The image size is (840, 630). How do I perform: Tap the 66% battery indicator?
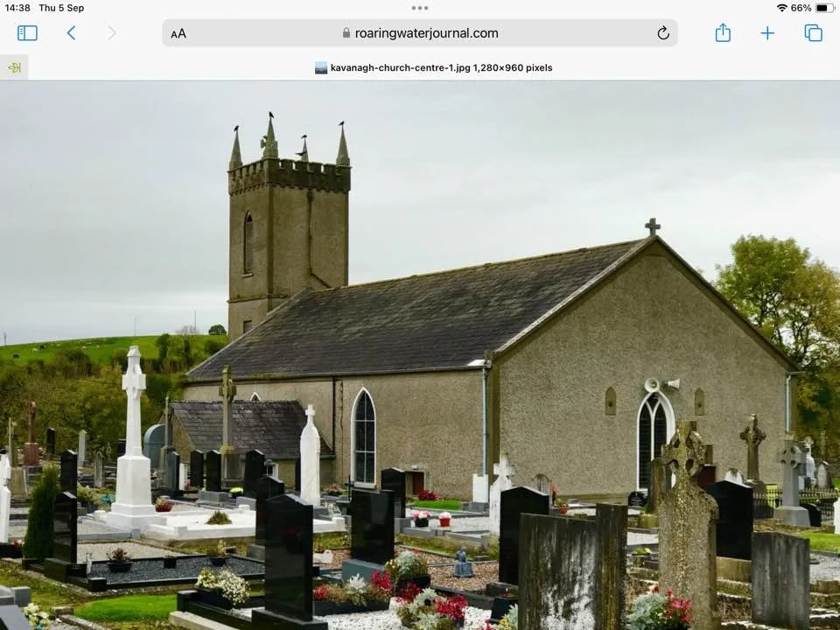(x=805, y=7)
